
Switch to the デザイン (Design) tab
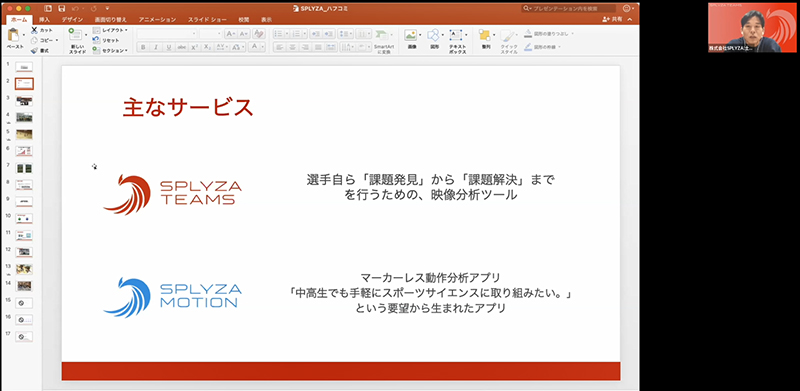pyautogui.click(x=72, y=19)
